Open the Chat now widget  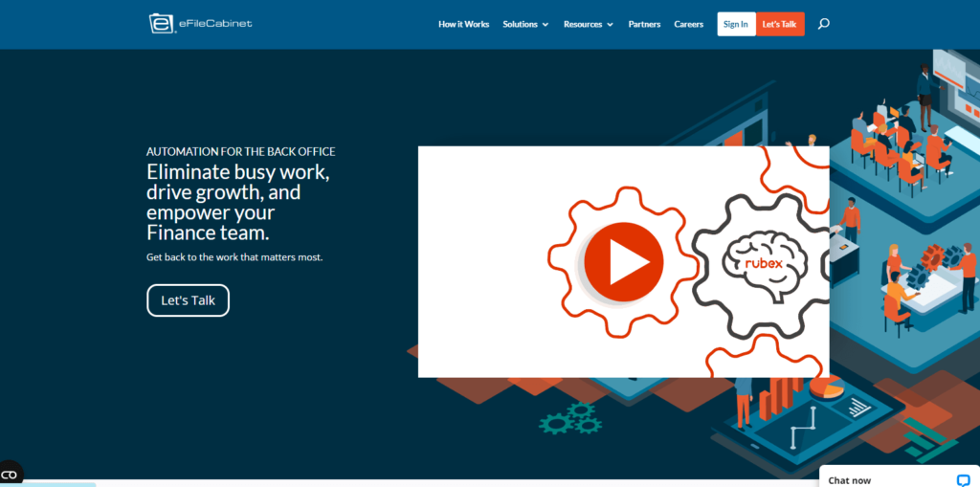pyautogui.click(x=899, y=476)
